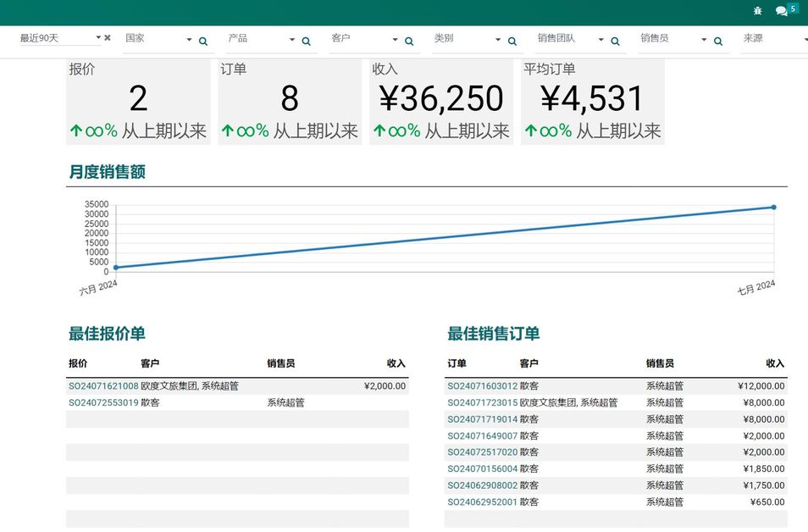Click 系统超管 salesperson in SO24072553019 row
This screenshot has width=808, height=532.
point(285,402)
